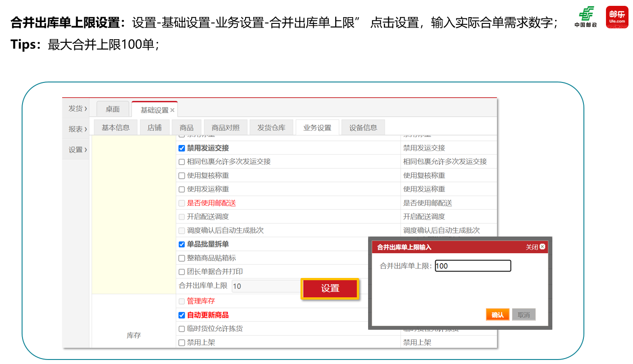Toggle 调度确认后自动生成批次 checkbox
Screen dimensions: 633x364
(x=182, y=231)
